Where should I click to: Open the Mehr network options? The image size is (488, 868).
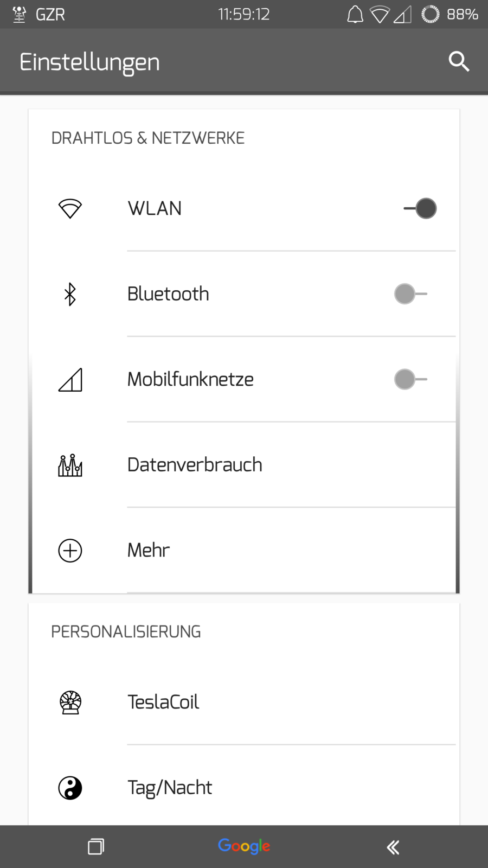[149, 550]
